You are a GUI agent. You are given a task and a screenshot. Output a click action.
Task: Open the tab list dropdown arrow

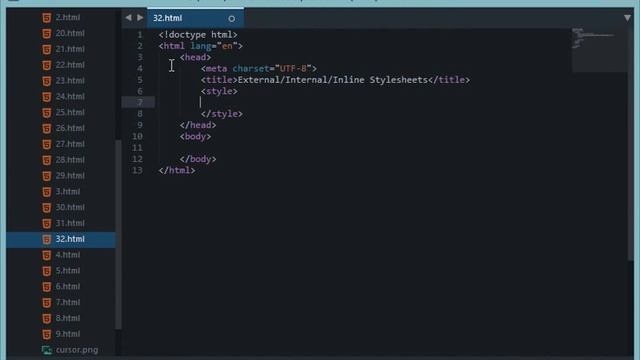[x=627, y=18]
